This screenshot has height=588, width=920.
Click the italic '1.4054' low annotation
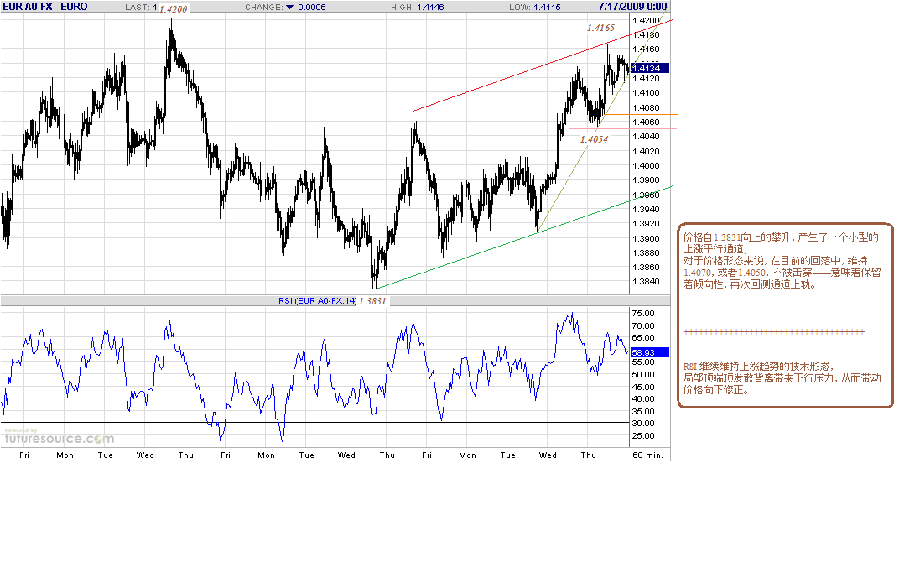[594, 139]
